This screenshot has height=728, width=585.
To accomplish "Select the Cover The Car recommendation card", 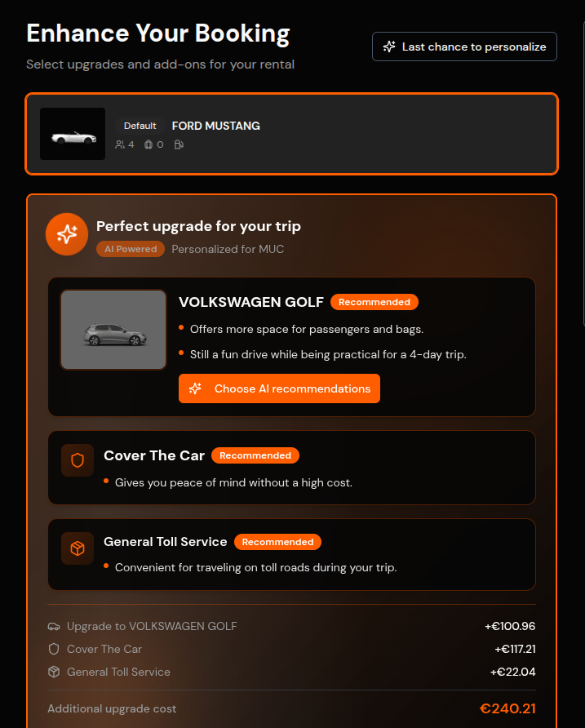I will click(291, 468).
